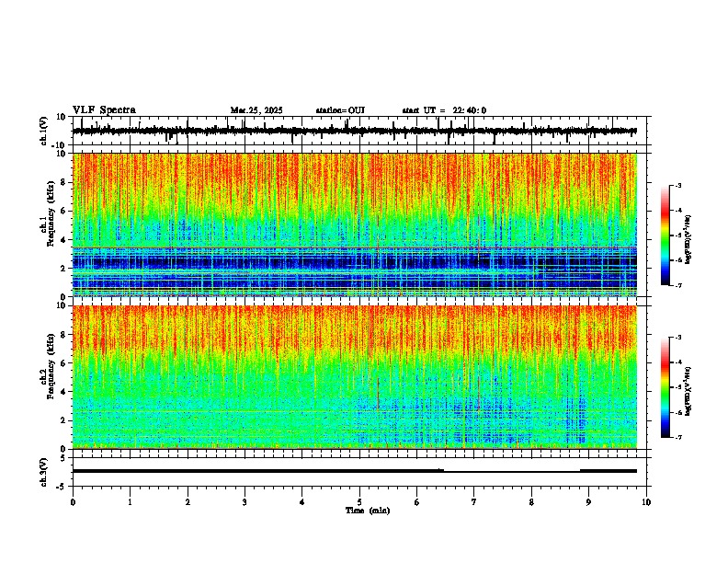Click the time axis tick label "5"
The height and width of the screenshot is (563, 728).
point(359,502)
